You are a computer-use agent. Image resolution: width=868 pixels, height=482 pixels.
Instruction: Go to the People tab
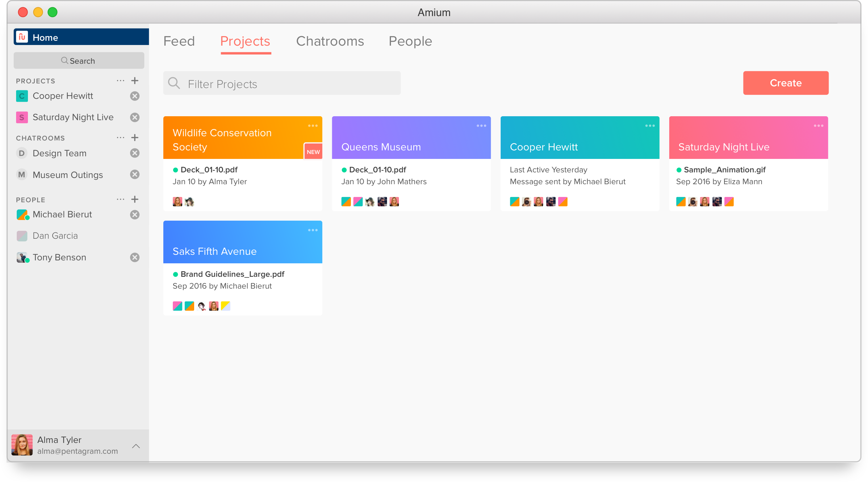coord(410,41)
